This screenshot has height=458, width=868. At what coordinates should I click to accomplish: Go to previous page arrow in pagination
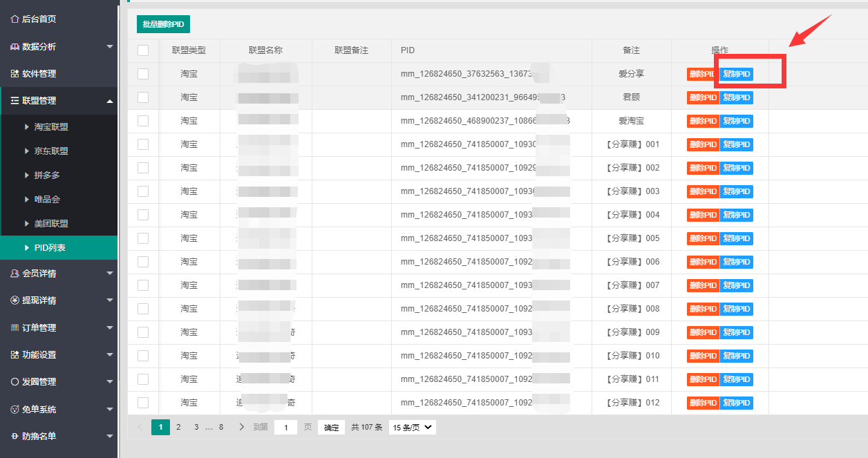pyautogui.click(x=140, y=427)
